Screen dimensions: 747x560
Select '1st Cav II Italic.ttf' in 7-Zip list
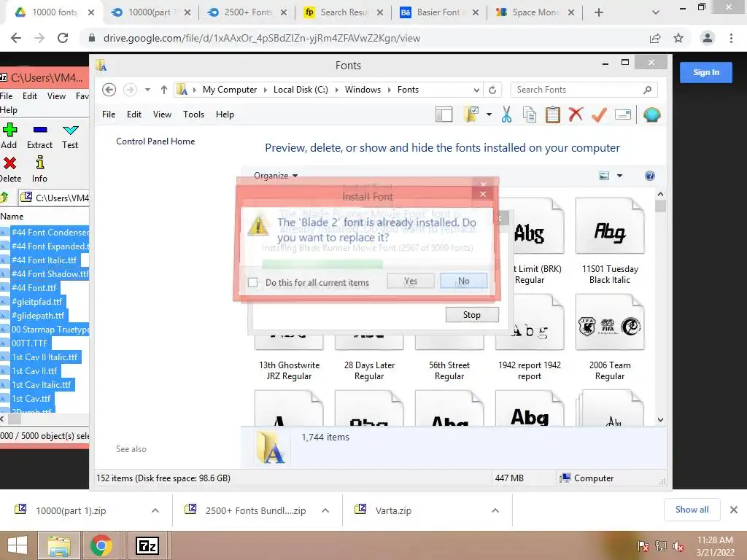click(44, 357)
